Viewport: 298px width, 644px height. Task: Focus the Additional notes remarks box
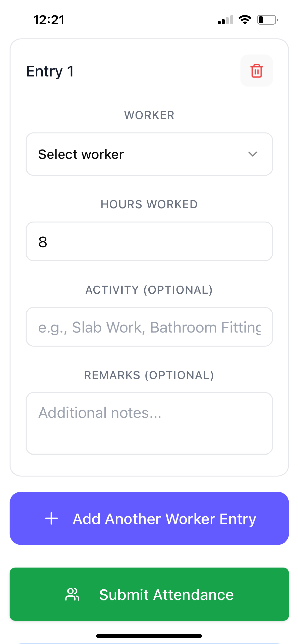pyautogui.click(x=149, y=423)
